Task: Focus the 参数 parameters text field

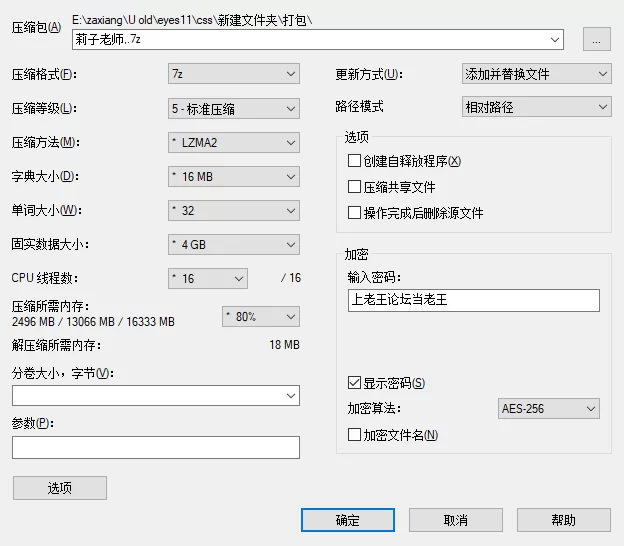Action: click(x=156, y=447)
